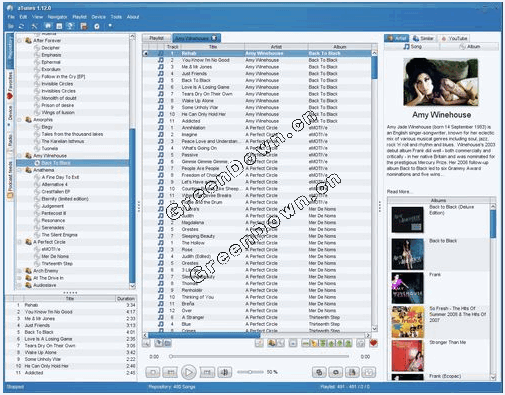Image resolution: width=505 pixels, height=395 pixels.
Task: Open the Radio side tab
Action: point(10,143)
